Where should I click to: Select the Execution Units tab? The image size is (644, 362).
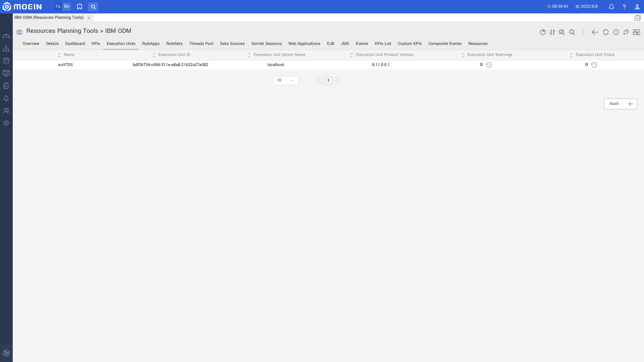(x=121, y=44)
